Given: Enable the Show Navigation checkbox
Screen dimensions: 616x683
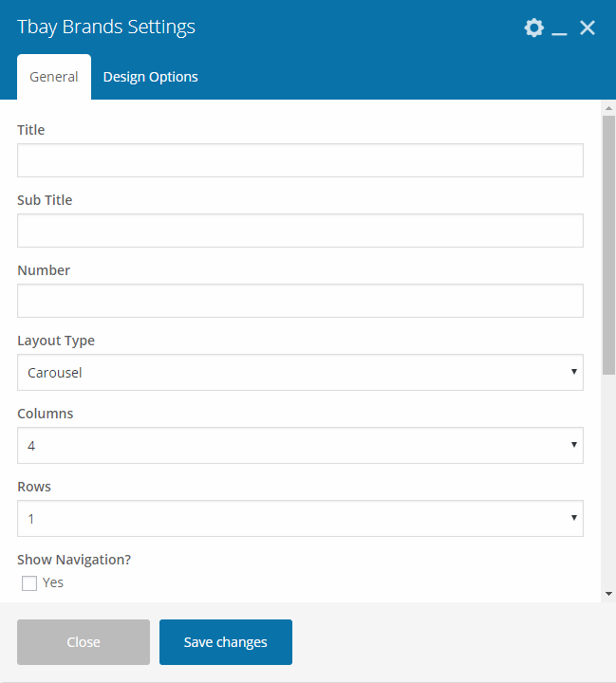Looking at the screenshot, I should [29, 583].
